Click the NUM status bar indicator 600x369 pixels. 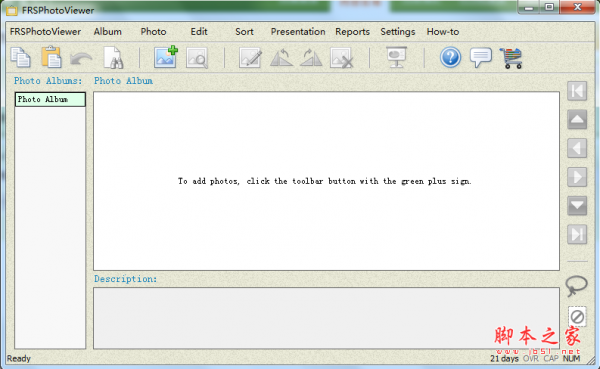(571, 359)
